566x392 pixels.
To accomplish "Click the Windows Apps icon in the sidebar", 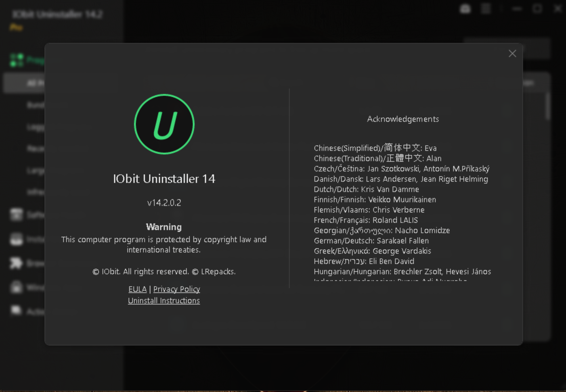I will [16, 287].
